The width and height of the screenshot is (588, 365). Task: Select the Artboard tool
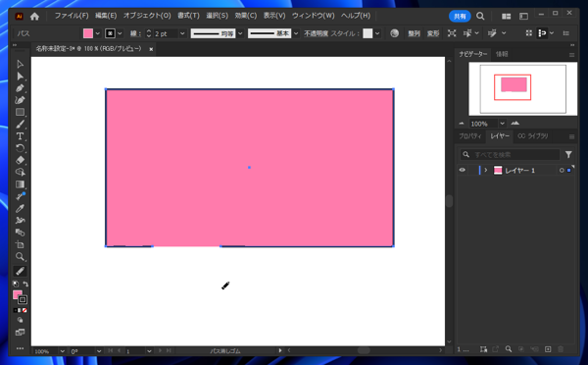(x=20, y=244)
